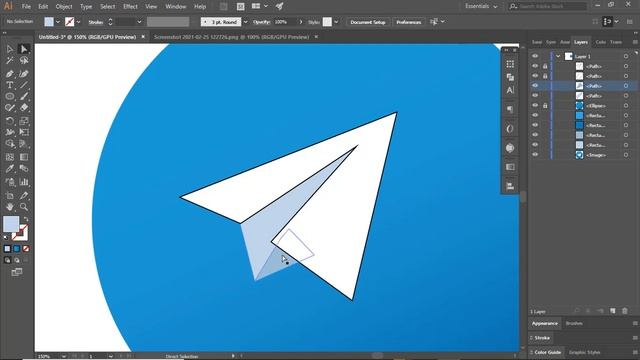Open the Stroke color dropdown in control bar
The height and width of the screenshot is (360, 640).
(x=78, y=22)
